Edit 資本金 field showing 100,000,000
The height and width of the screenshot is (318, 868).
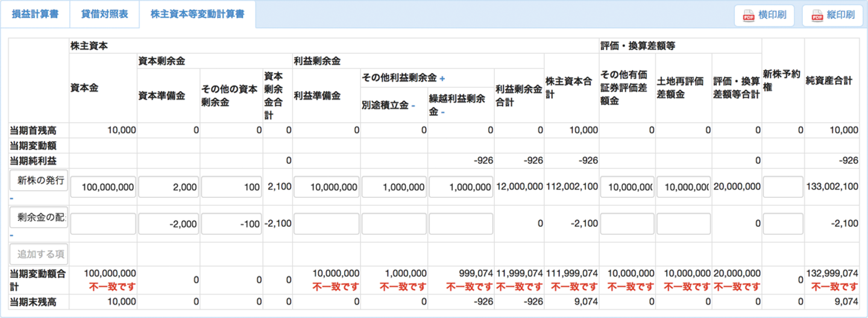[104, 187]
